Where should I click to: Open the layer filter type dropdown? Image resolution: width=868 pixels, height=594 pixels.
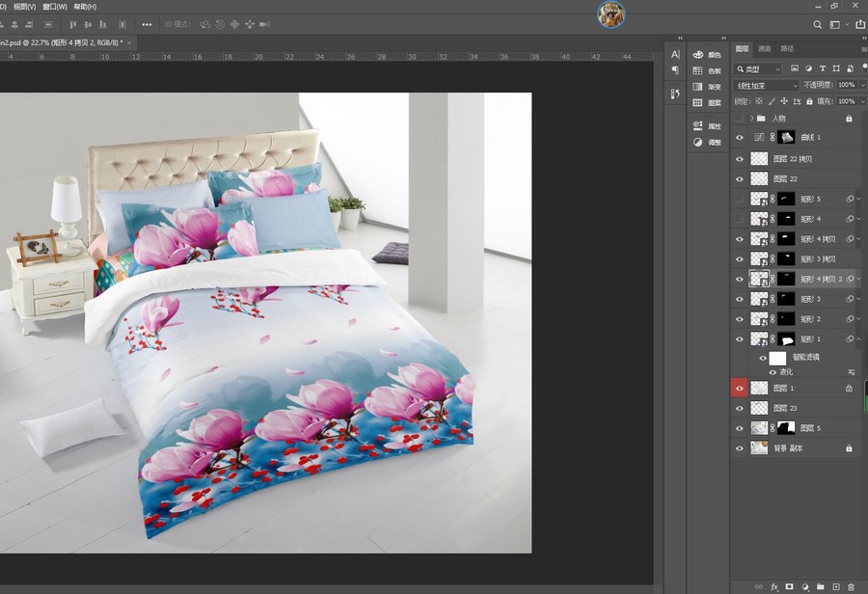757,68
